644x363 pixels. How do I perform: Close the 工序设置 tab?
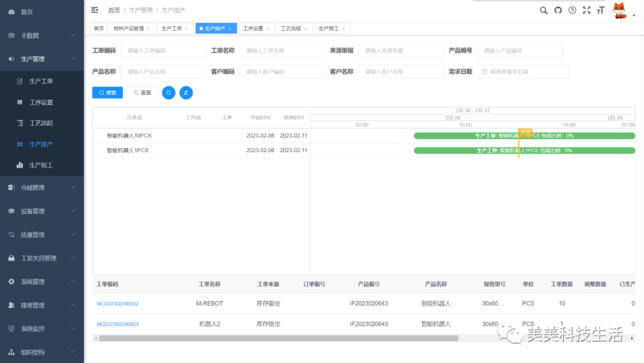coord(270,28)
